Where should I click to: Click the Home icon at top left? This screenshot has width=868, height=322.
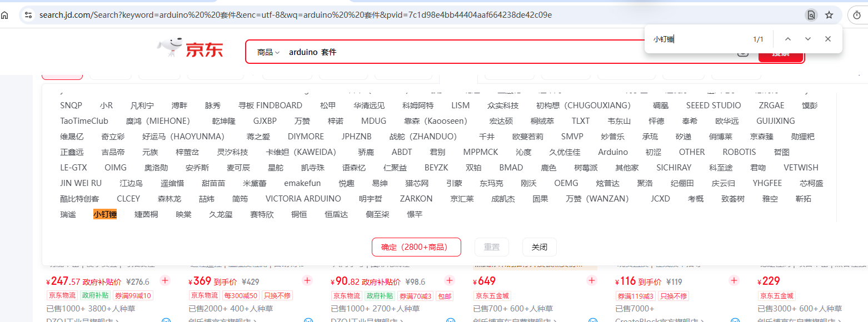point(6,15)
